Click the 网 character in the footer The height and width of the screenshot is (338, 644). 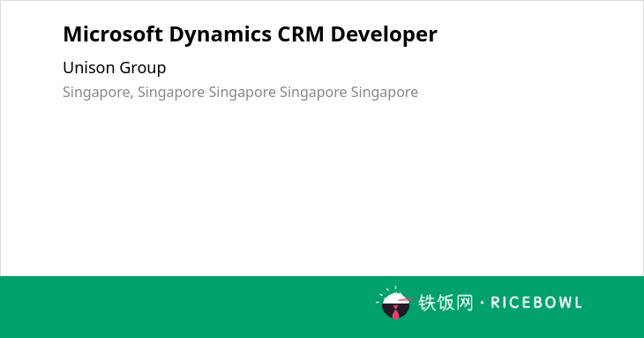coord(465,303)
